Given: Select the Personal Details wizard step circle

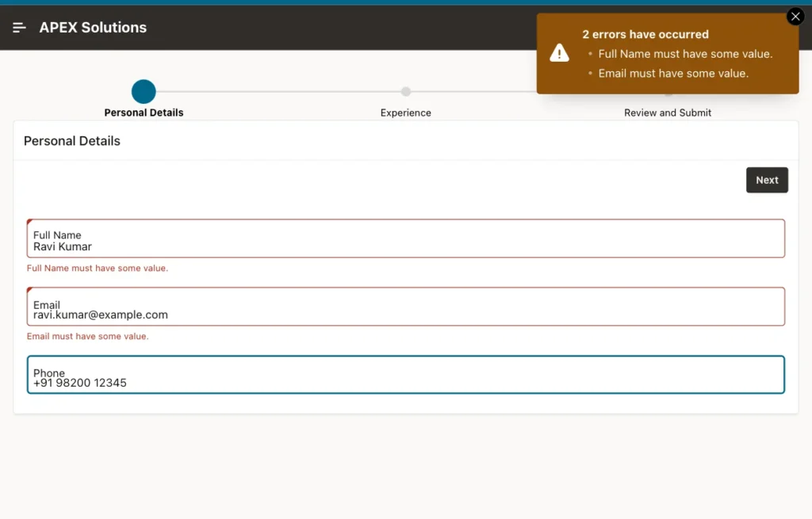Looking at the screenshot, I should (144, 92).
